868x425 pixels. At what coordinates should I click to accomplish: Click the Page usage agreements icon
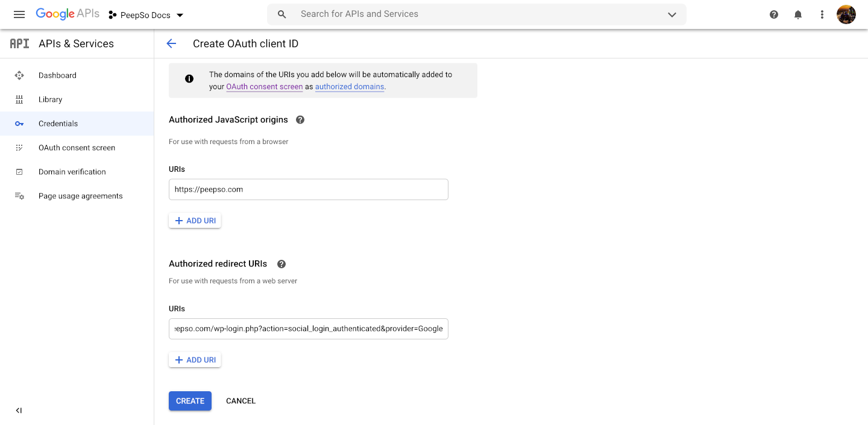(19, 196)
